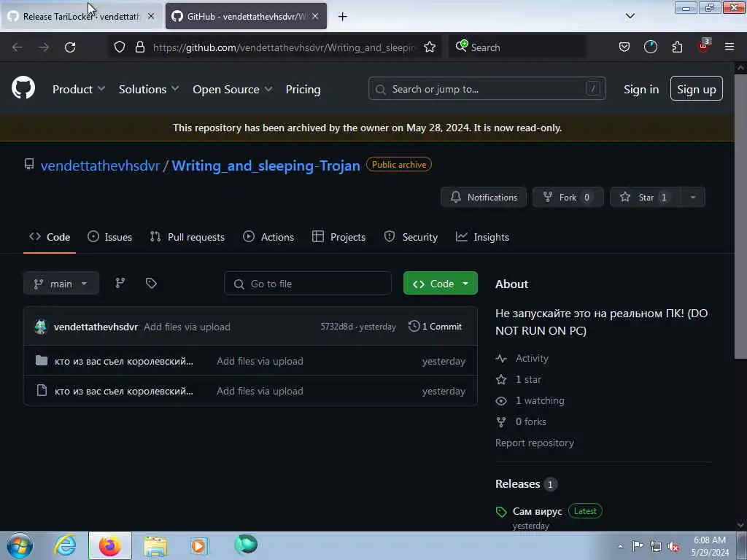Open the Projects tab
The image size is (747, 560).
pyautogui.click(x=338, y=237)
